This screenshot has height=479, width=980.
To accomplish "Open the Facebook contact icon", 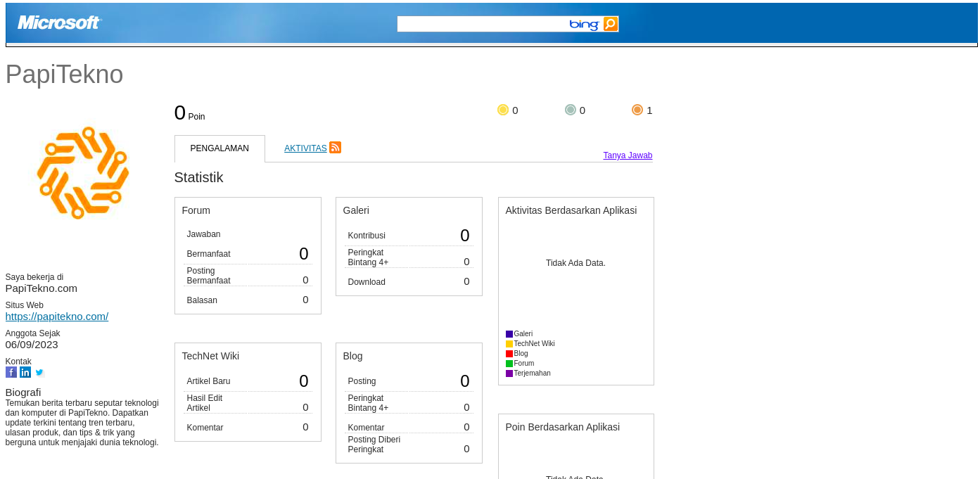I will (x=11, y=372).
